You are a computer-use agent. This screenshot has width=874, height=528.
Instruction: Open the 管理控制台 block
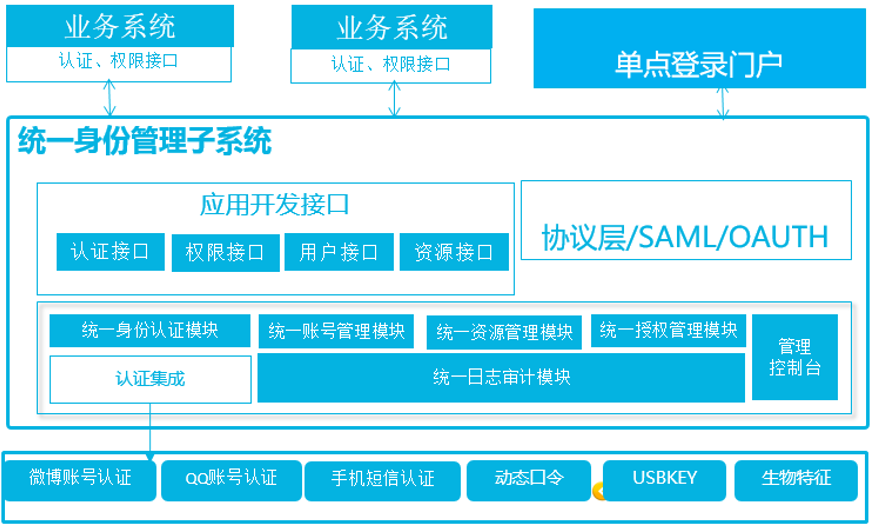pos(795,357)
